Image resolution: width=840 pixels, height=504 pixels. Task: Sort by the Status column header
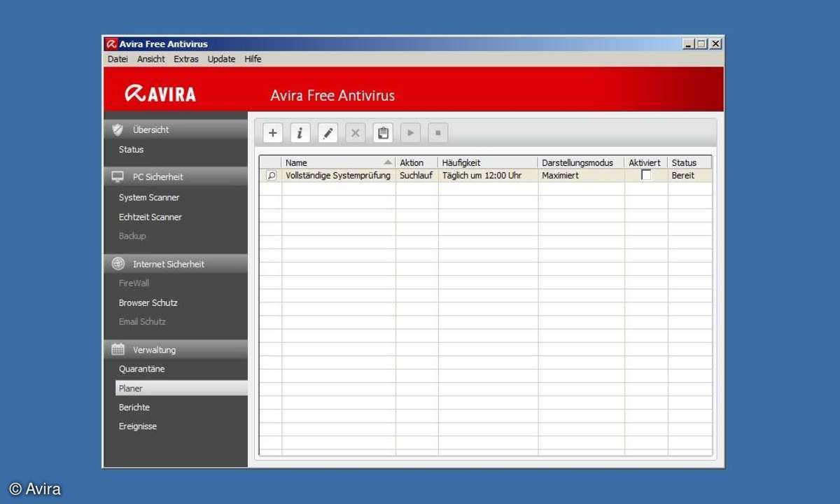click(689, 162)
